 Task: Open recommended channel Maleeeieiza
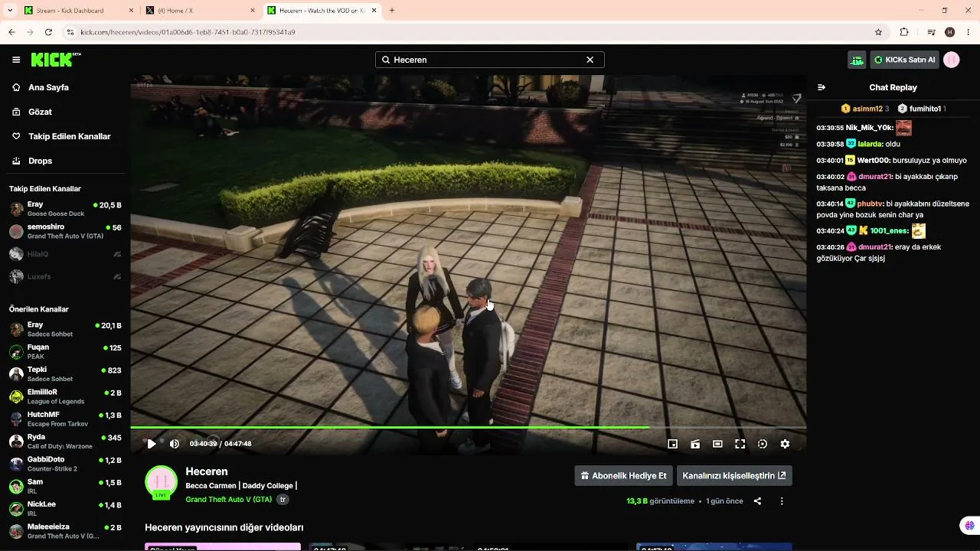pos(65,531)
